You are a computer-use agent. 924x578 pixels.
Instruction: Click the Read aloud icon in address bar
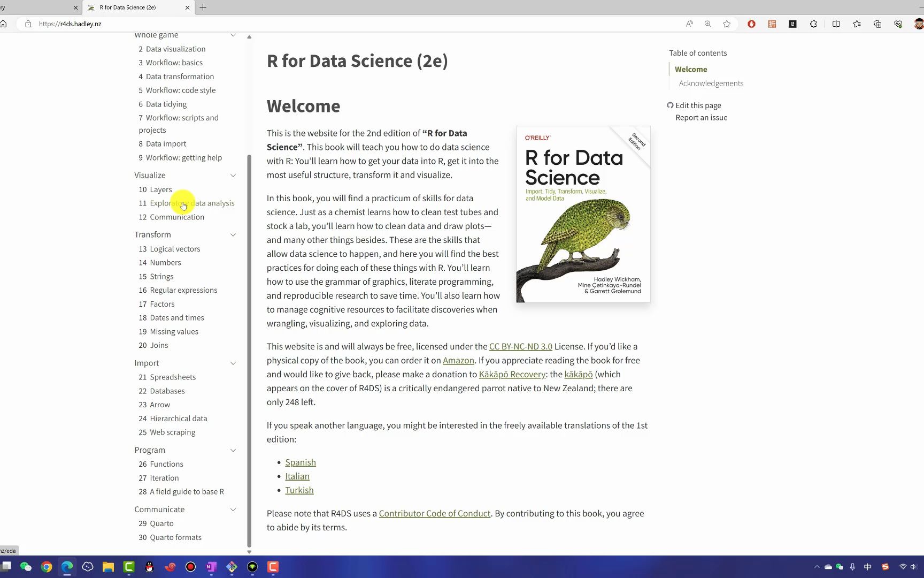click(x=689, y=24)
